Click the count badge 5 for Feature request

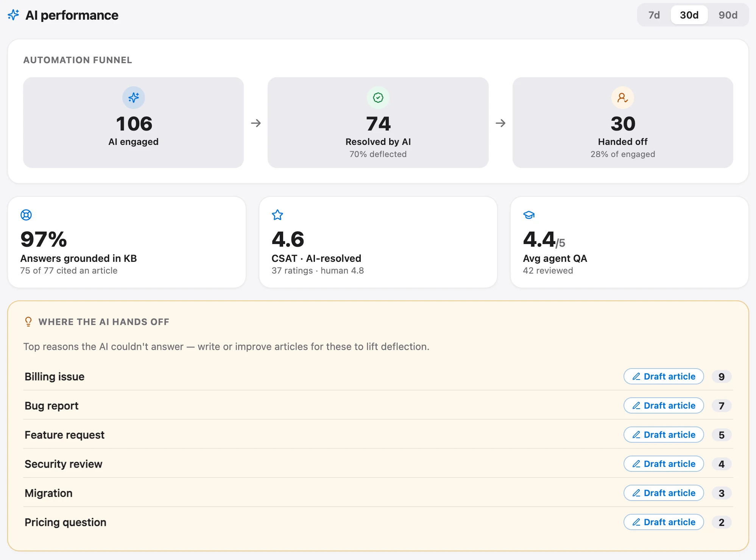[x=722, y=435]
